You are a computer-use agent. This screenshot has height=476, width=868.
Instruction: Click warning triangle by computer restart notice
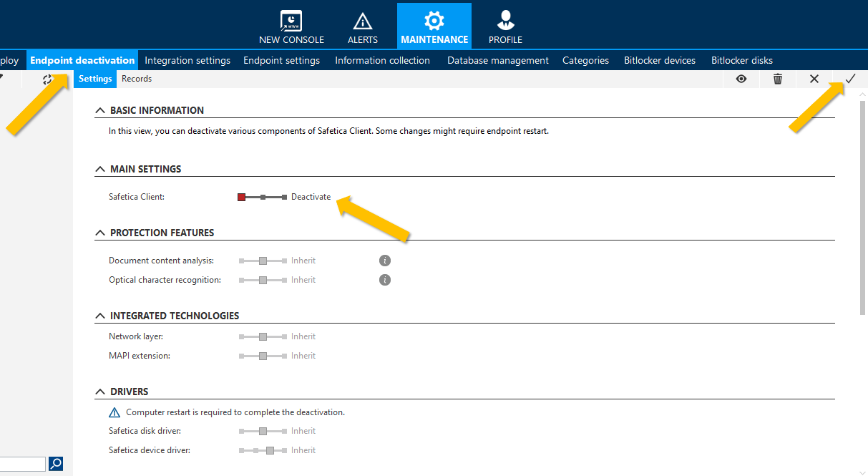(114, 412)
